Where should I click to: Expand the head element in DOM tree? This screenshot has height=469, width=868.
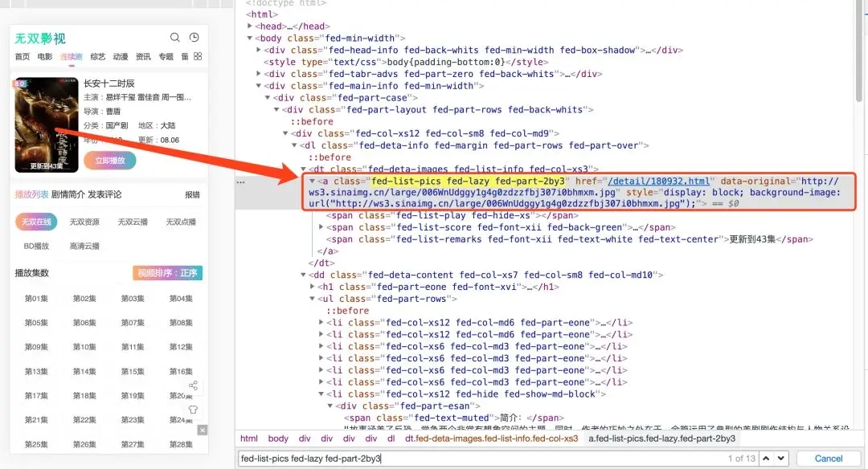pyautogui.click(x=251, y=27)
